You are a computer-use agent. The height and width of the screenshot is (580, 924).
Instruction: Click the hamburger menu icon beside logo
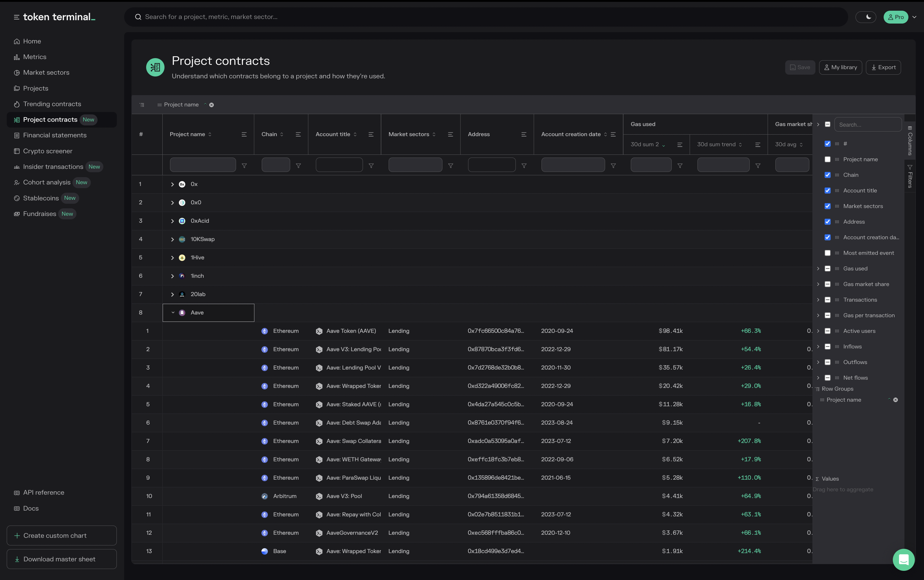tap(16, 17)
